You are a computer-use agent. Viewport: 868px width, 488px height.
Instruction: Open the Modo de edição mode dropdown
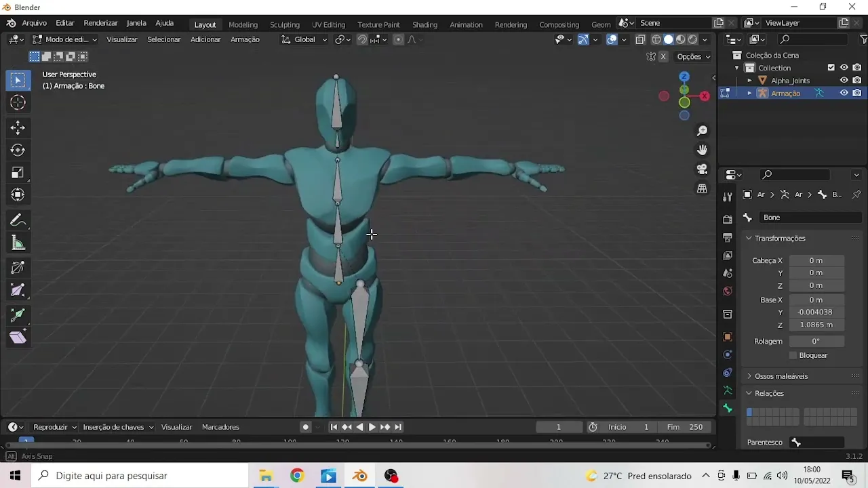tap(64, 39)
